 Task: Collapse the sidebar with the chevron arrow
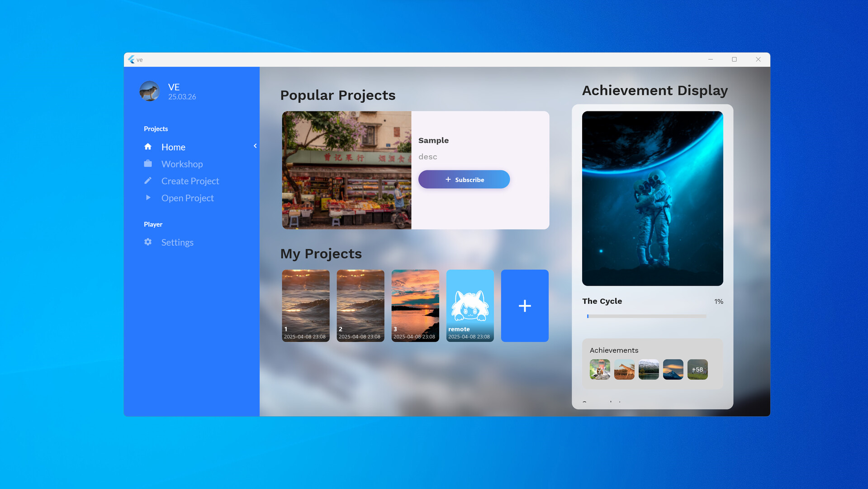(x=255, y=146)
